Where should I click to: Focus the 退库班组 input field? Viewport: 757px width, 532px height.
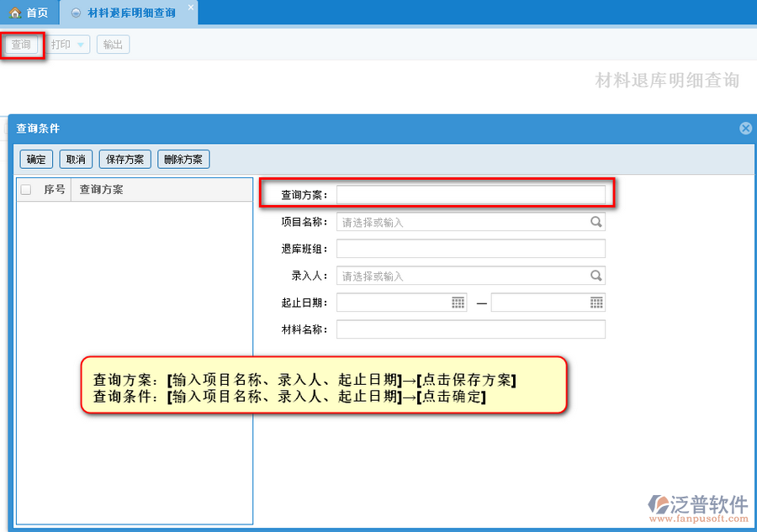point(471,249)
